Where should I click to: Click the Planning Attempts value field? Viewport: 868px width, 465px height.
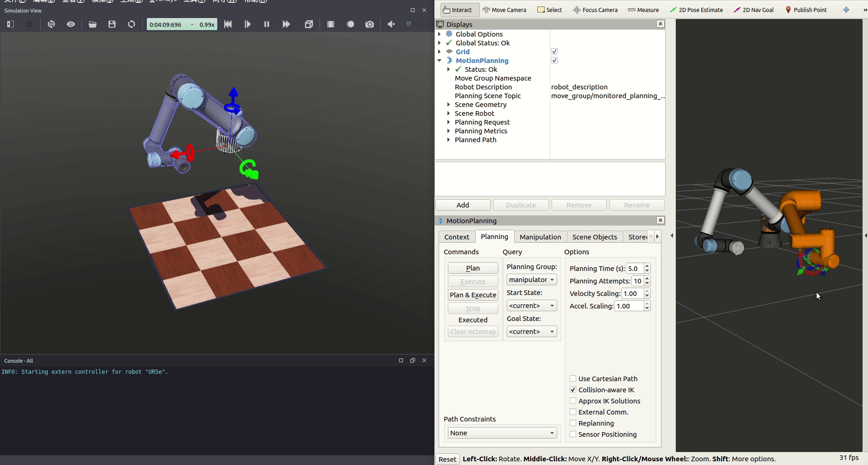(638, 281)
